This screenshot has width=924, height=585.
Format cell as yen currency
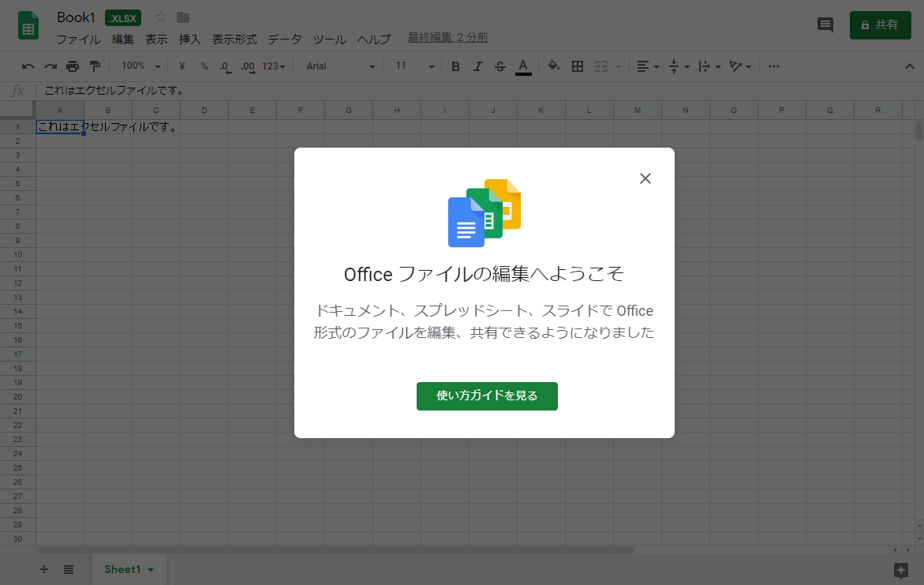point(182,66)
